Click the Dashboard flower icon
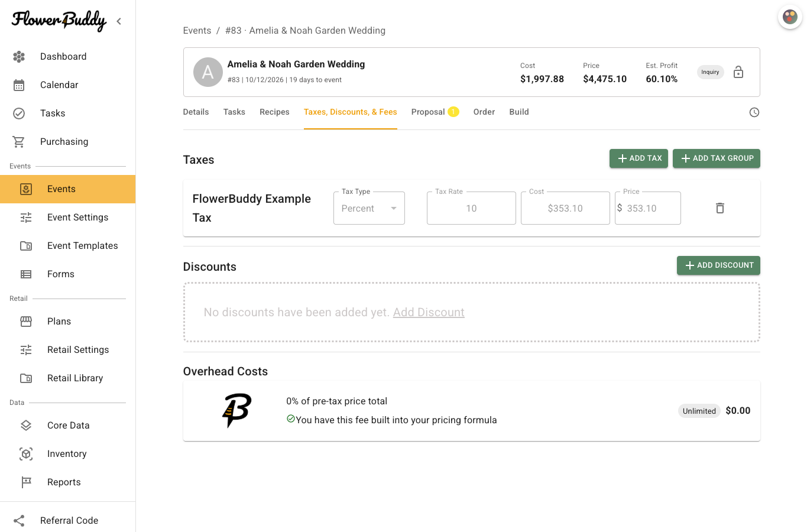Screen dimensions: 807x532 click(19, 57)
